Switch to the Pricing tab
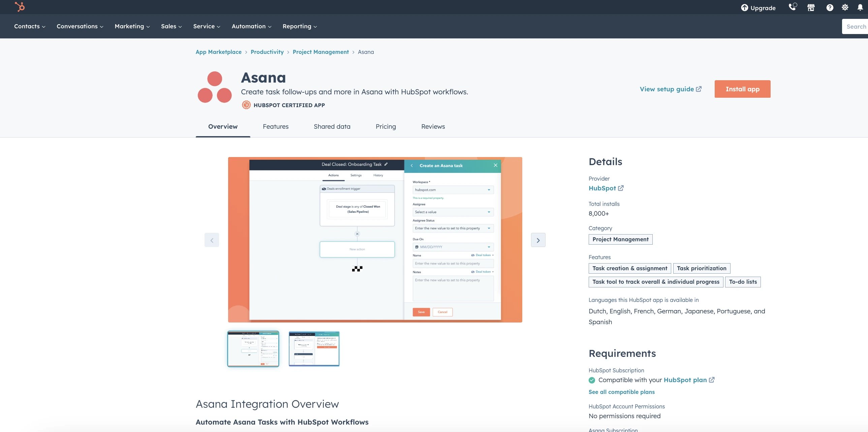This screenshot has height=432, width=868. click(385, 126)
